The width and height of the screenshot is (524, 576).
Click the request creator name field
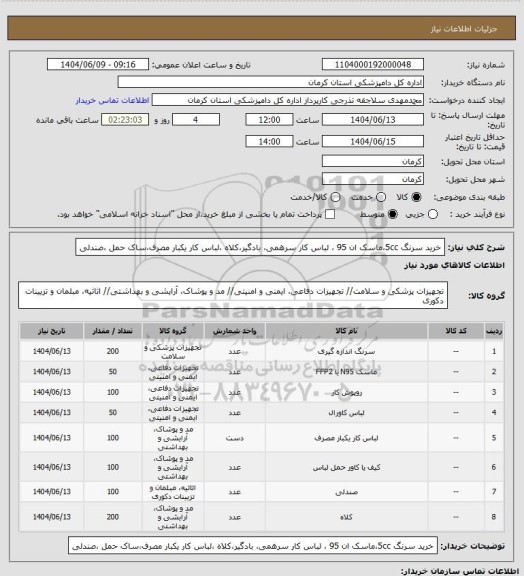pos(288,100)
